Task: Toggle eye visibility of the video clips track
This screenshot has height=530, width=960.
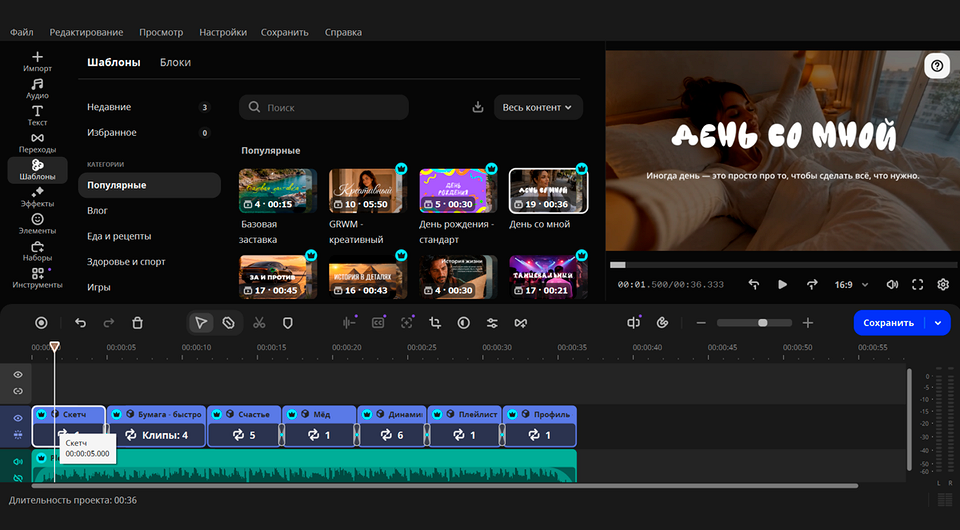Action: [18, 418]
